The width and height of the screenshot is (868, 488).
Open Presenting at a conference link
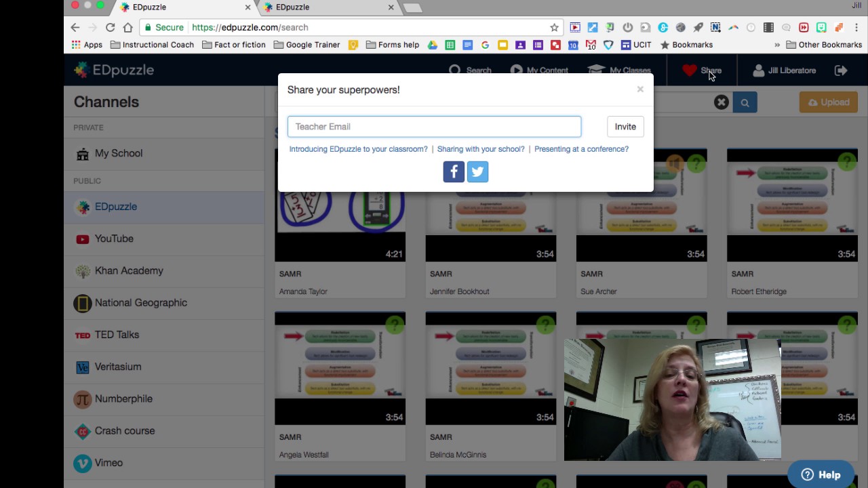point(581,149)
